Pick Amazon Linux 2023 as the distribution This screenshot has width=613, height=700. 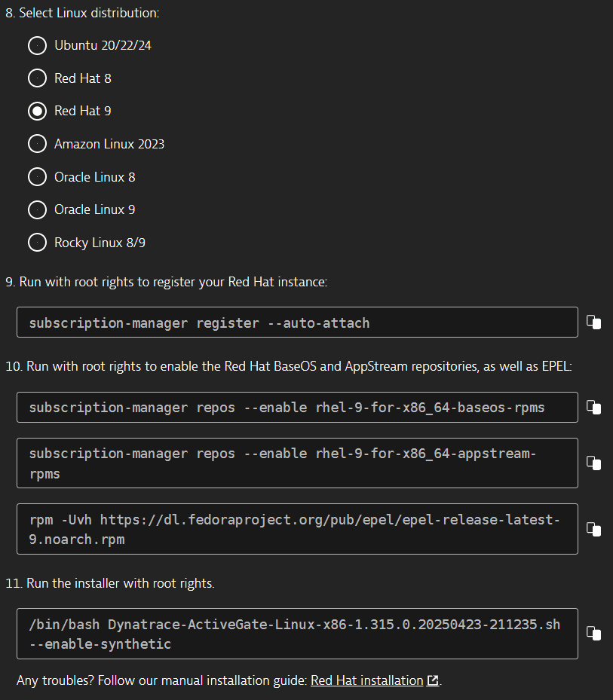click(x=37, y=144)
